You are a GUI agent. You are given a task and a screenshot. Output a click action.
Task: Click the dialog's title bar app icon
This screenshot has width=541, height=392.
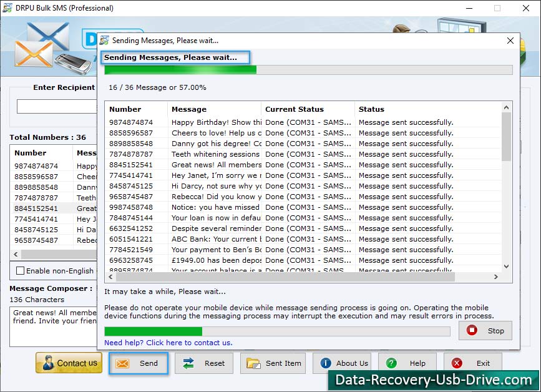tap(104, 41)
